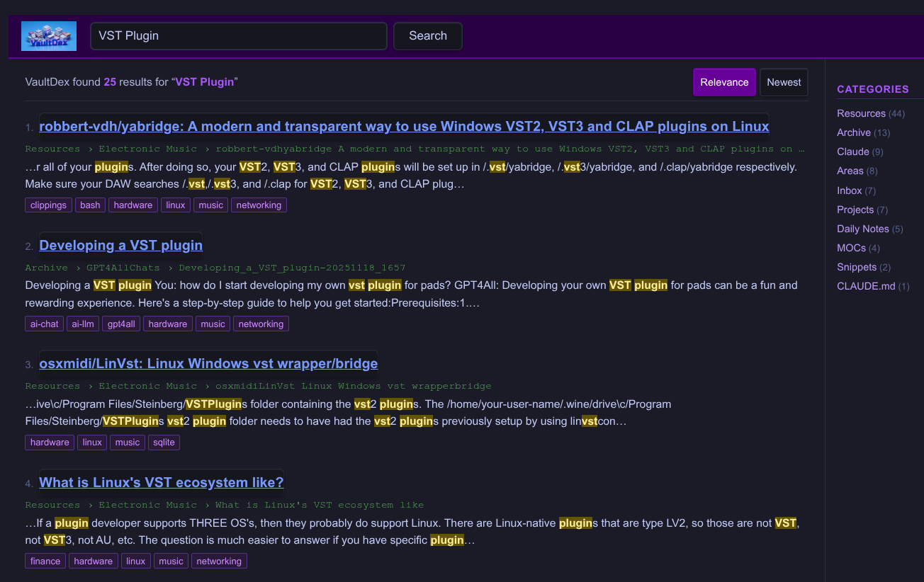Open What is Linux's VST ecosystem like?
Image resolution: width=924 pixels, height=582 pixels.
click(162, 483)
